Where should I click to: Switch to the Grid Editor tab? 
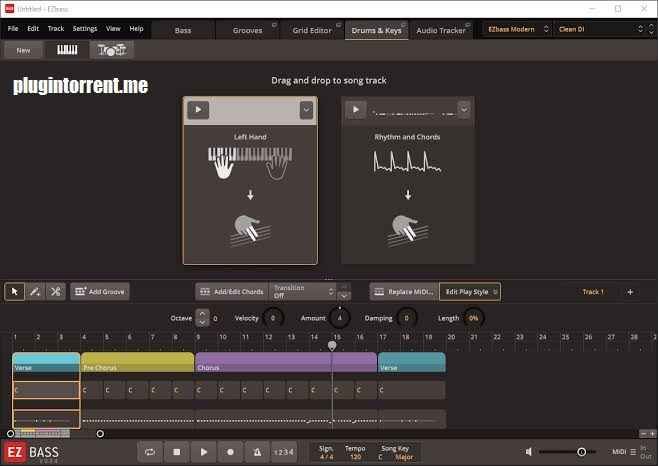(x=312, y=30)
